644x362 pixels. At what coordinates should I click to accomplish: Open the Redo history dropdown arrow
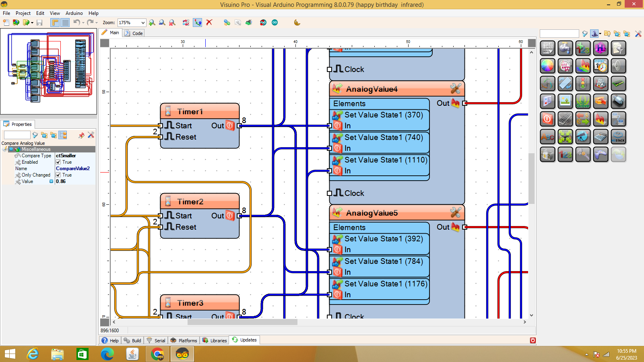97,23
